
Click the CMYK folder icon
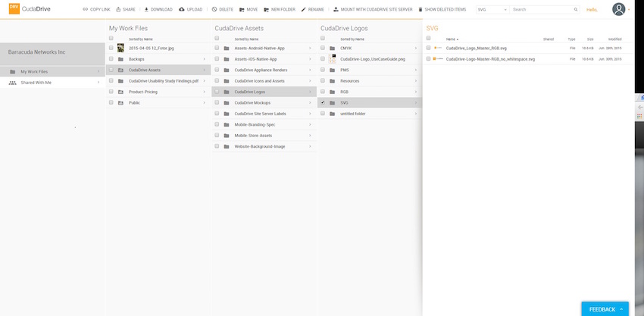pos(333,48)
